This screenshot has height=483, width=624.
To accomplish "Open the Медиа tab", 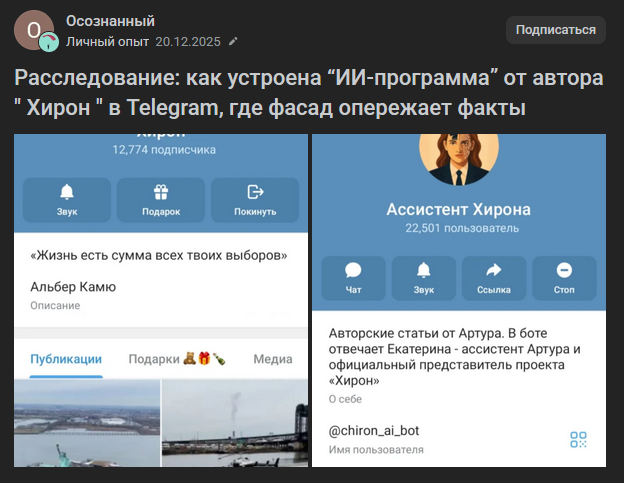I will (272, 360).
